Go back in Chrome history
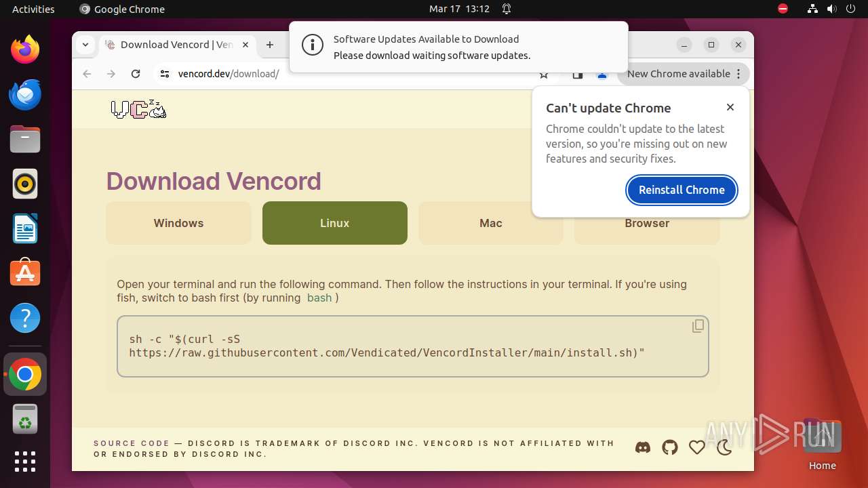The width and height of the screenshot is (868, 488). click(87, 74)
